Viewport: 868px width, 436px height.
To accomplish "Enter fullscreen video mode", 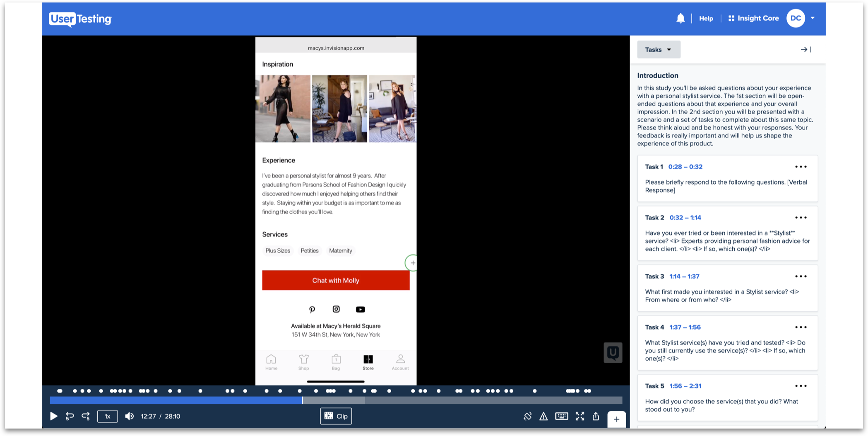I will click(580, 416).
